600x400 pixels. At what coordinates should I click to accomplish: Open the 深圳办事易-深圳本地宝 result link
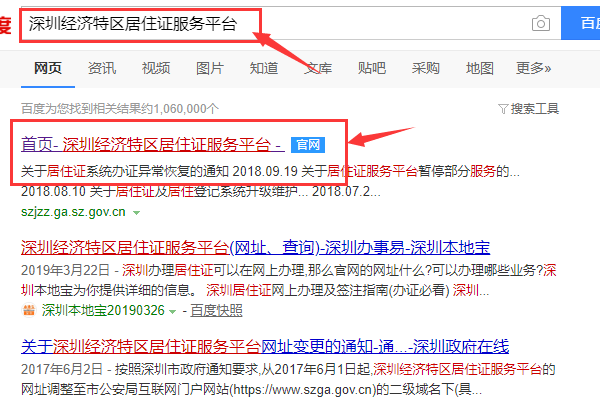(x=255, y=248)
